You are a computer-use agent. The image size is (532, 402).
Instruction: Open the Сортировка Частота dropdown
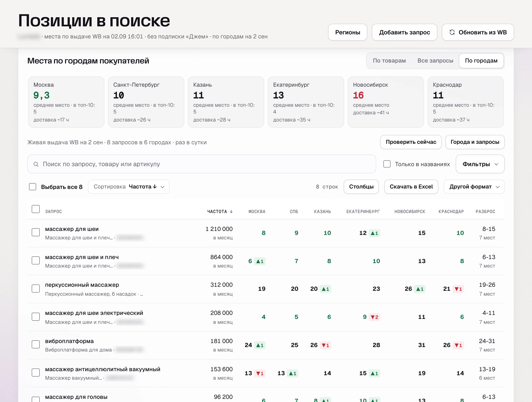(x=129, y=187)
